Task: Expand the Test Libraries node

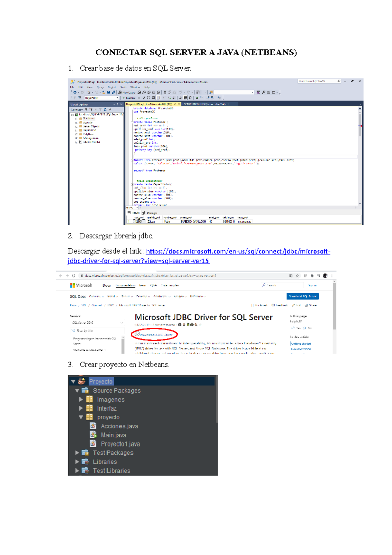Action: [77, 471]
